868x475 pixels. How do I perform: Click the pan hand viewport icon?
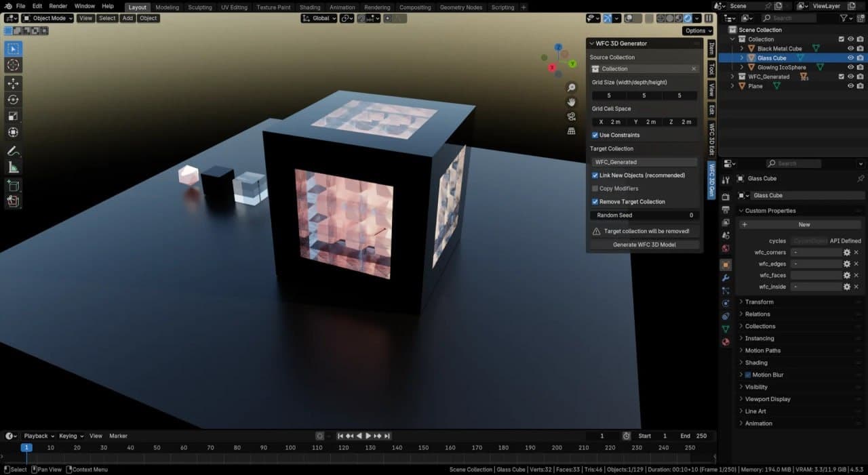[572, 102]
